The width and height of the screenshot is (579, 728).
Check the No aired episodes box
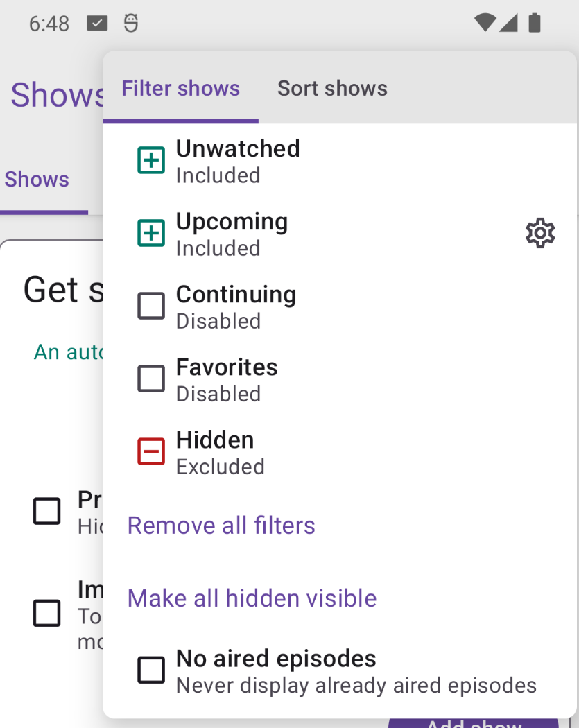[151, 670]
